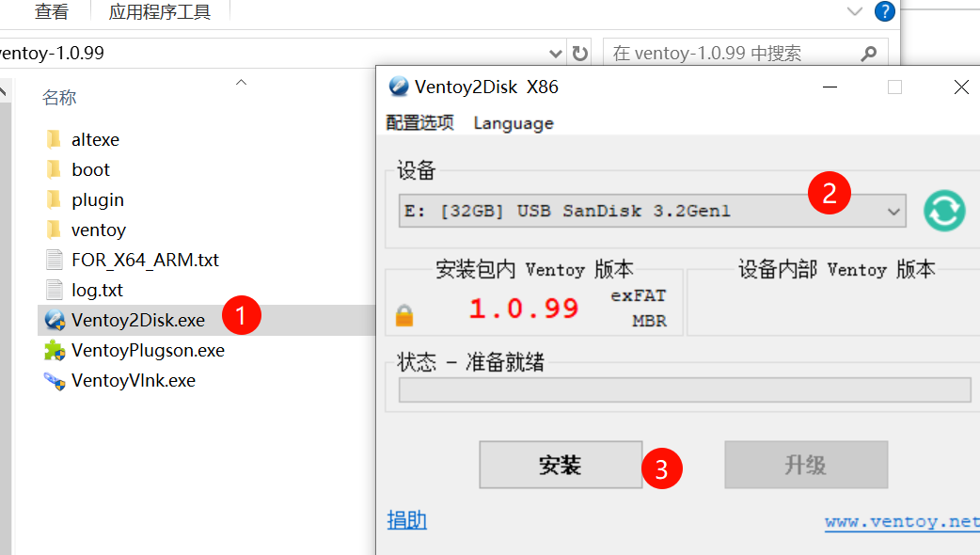Click the MBR partition style label
Image resolution: width=980 pixels, height=555 pixels.
tap(649, 321)
